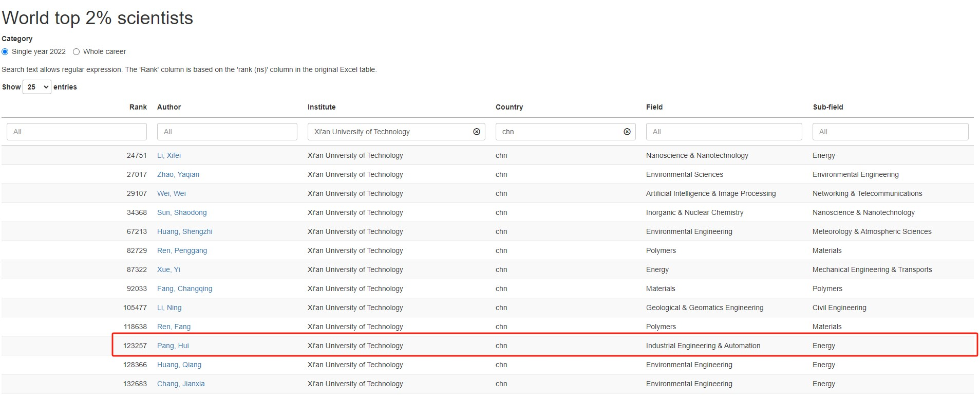The image size is (980, 397).
Task: Open the Pang, Hui author link
Action: (173, 346)
